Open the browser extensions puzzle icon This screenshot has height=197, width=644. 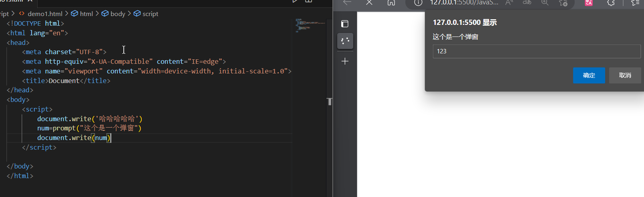point(611,3)
